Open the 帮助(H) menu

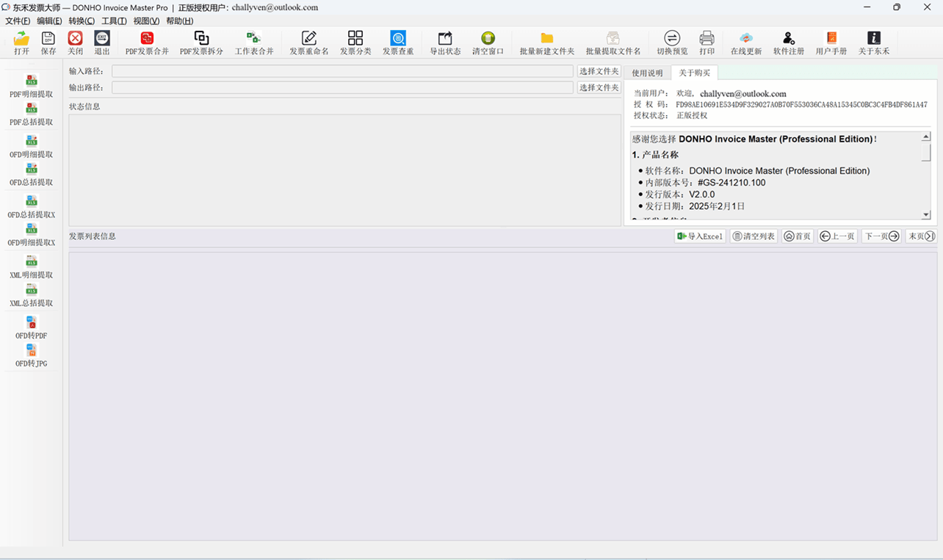click(179, 21)
